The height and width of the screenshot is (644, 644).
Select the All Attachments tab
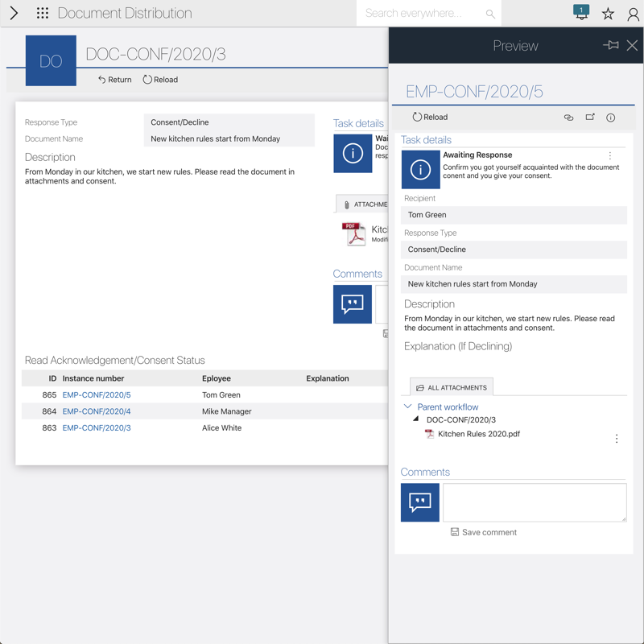click(452, 387)
